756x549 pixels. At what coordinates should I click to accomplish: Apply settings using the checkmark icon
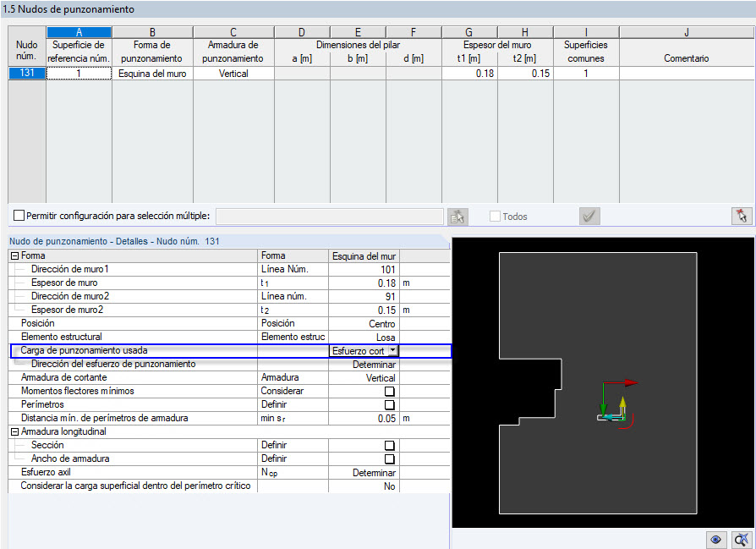pos(589,217)
